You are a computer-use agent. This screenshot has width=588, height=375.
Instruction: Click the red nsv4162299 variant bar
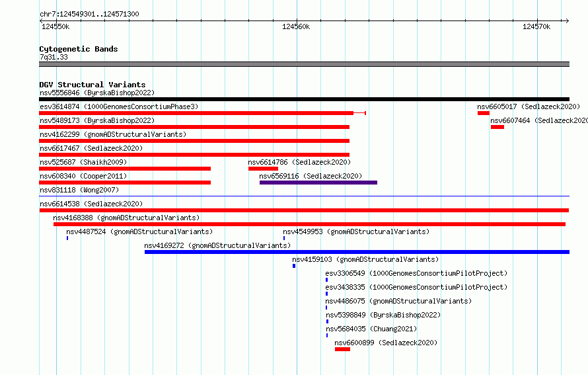pyautogui.click(x=194, y=141)
